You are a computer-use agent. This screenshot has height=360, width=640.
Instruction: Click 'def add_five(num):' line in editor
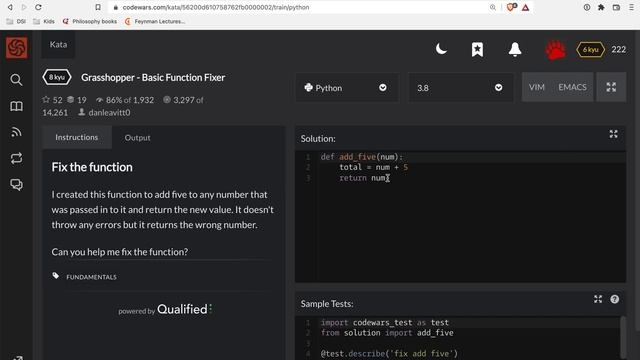362,157
